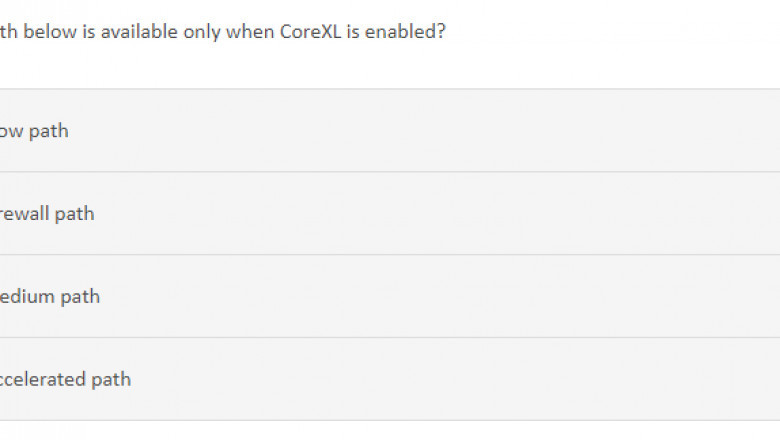Click divider between Slow and Firewall path rows

tap(390, 172)
